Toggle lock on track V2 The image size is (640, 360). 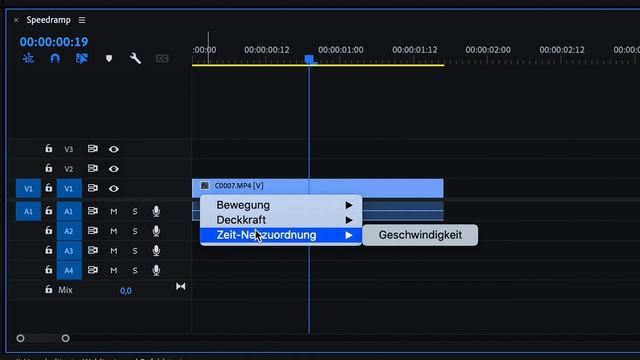[49, 168]
